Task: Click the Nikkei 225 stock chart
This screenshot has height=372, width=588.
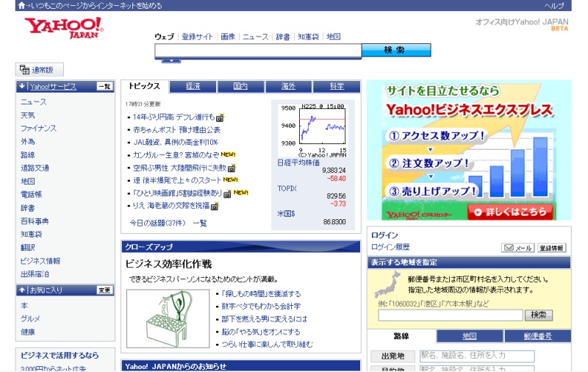Action: click(x=312, y=129)
